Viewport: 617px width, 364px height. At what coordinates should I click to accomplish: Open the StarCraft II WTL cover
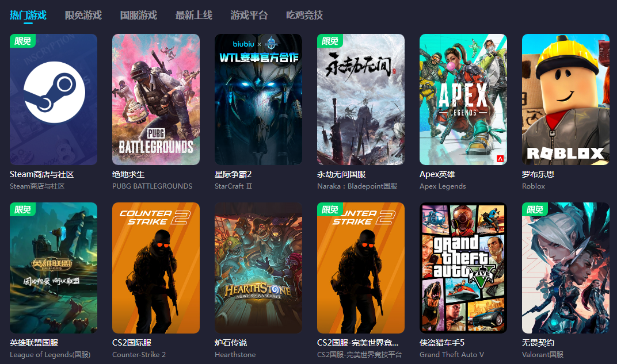[x=258, y=99]
